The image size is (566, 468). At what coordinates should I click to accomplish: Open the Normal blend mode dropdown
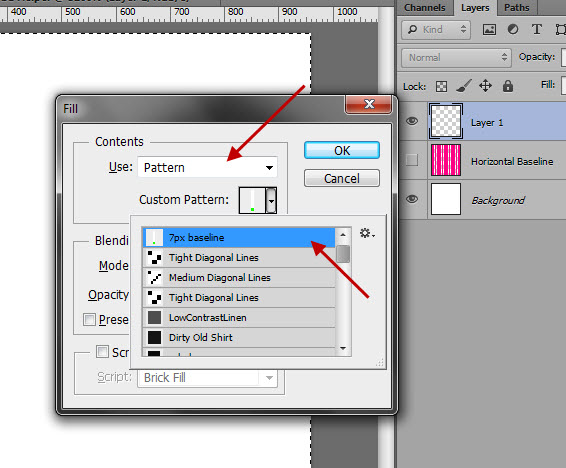[x=456, y=58]
